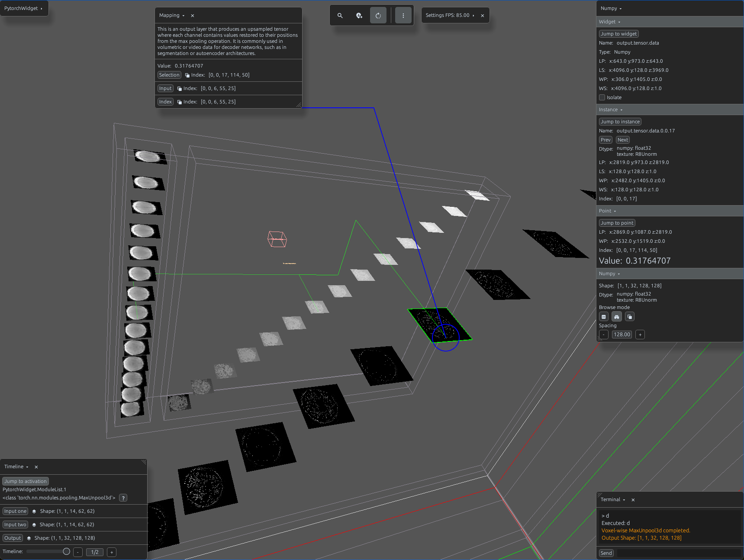Click the magnifier search icon in top toolbar
The image size is (744, 560).
click(x=340, y=16)
